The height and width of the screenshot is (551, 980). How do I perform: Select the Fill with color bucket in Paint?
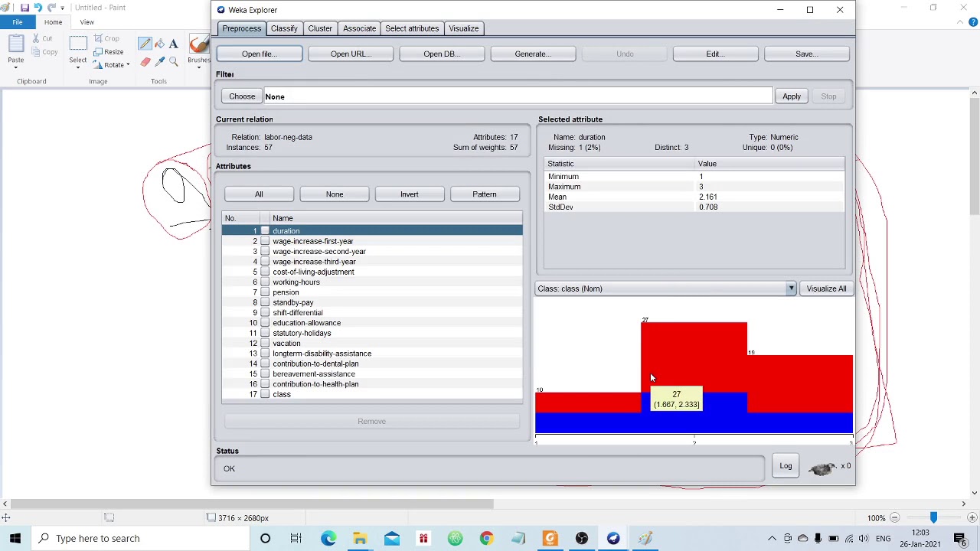[159, 44]
